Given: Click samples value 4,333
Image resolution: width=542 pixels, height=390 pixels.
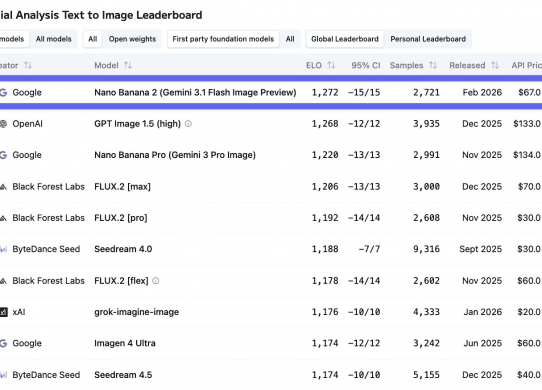Looking at the screenshot, I should click(x=427, y=312).
